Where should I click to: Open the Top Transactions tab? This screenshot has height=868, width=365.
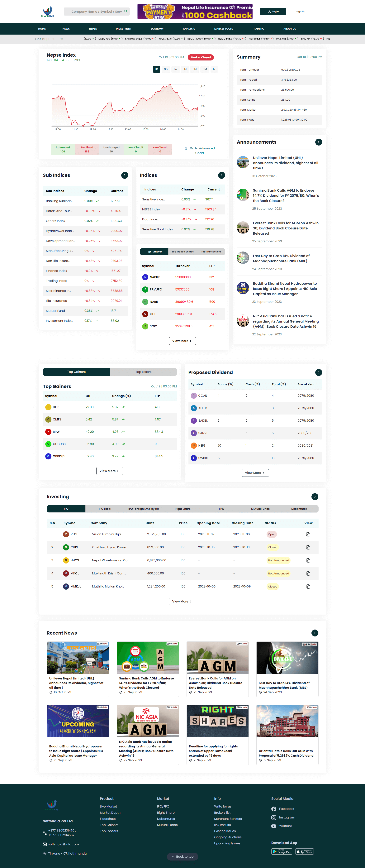[211, 252]
